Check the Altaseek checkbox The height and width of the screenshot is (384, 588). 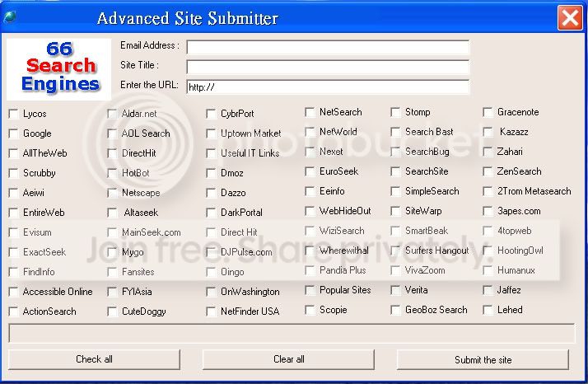click(112, 213)
